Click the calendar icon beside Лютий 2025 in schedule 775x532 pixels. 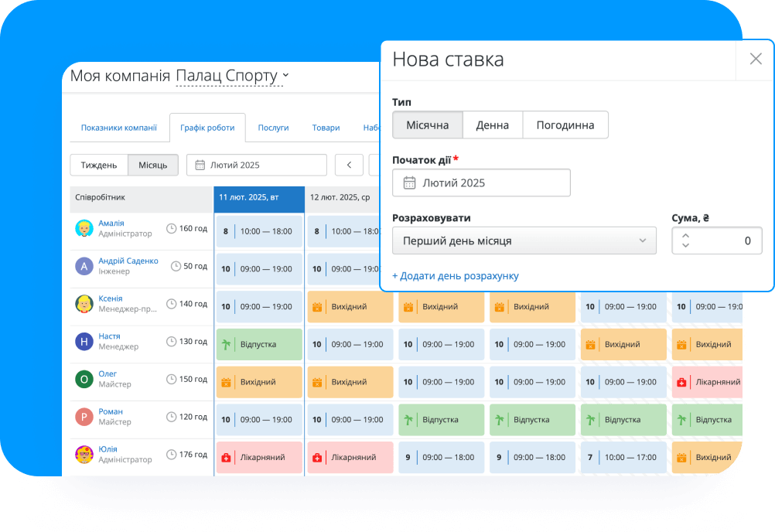(200, 165)
